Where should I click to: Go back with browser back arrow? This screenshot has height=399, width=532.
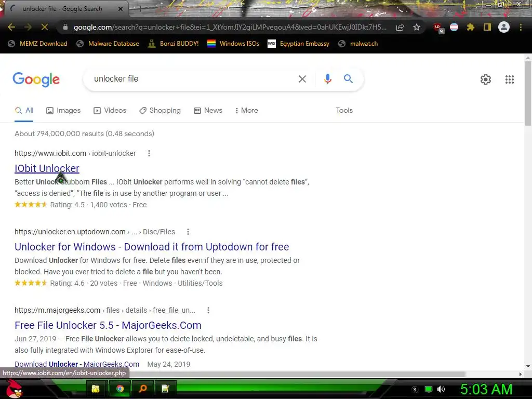pyautogui.click(x=11, y=27)
